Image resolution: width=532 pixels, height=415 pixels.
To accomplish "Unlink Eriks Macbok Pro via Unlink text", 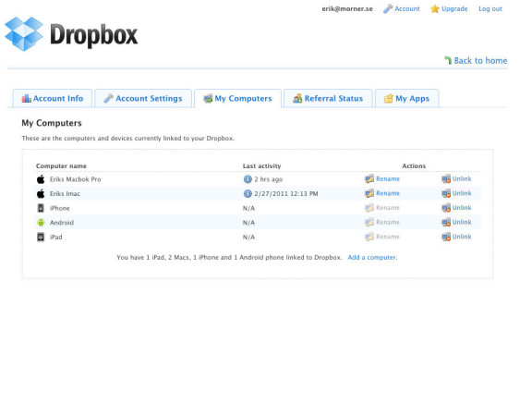I will (462, 179).
